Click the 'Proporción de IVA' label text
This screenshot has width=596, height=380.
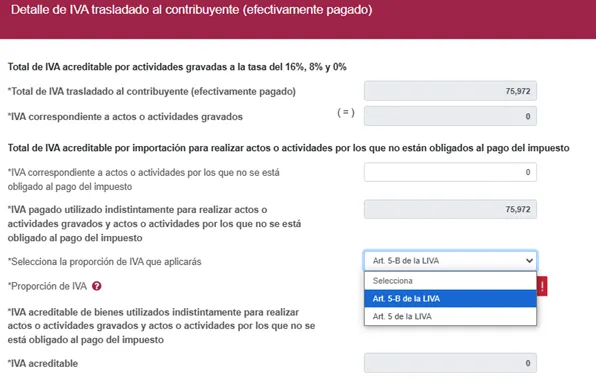pos(47,286)
